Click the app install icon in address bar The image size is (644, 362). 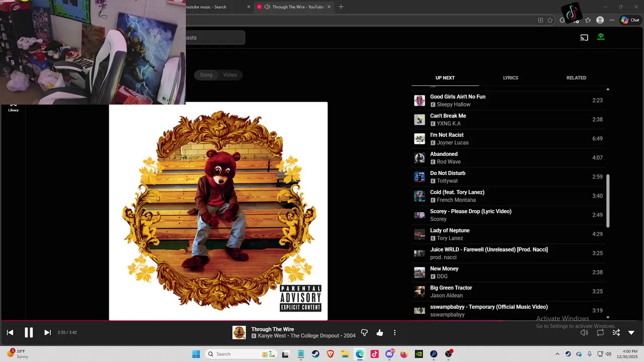[540, 20]
